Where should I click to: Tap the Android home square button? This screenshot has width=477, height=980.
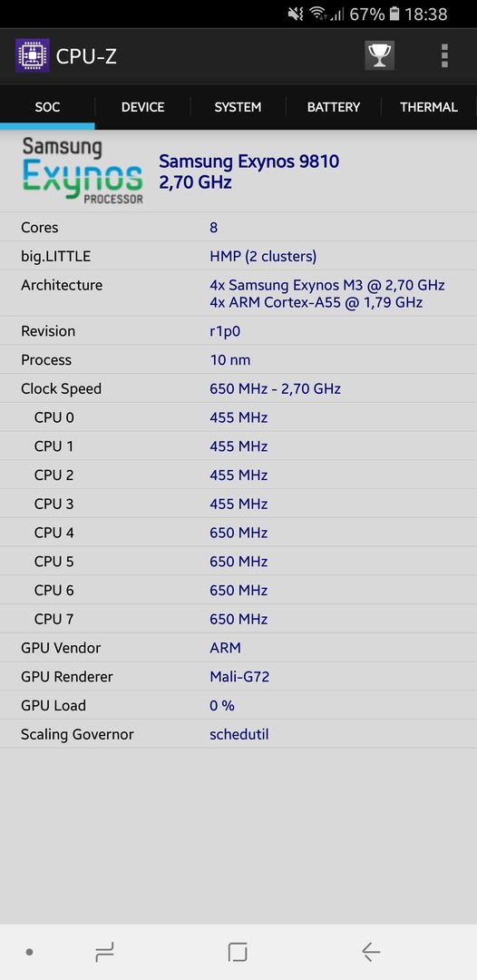pyautogui.click(x=238, y=952)
